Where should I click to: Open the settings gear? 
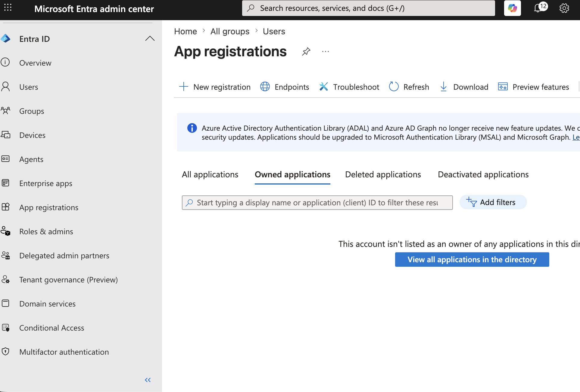pos(564,8)
